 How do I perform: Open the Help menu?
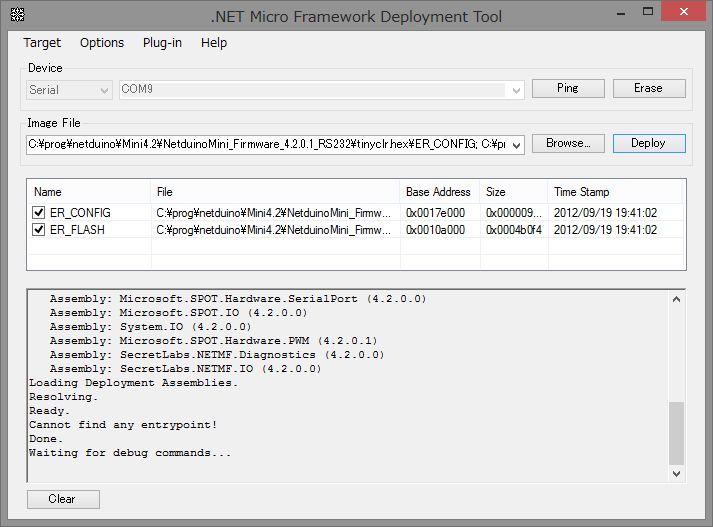pyautogui.click(x=214, y=43)
